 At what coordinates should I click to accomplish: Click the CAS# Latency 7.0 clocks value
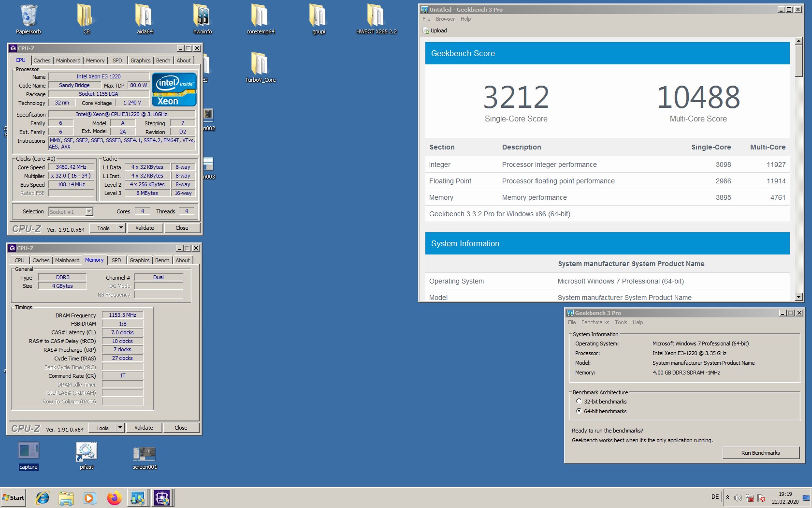pos(122,332)
